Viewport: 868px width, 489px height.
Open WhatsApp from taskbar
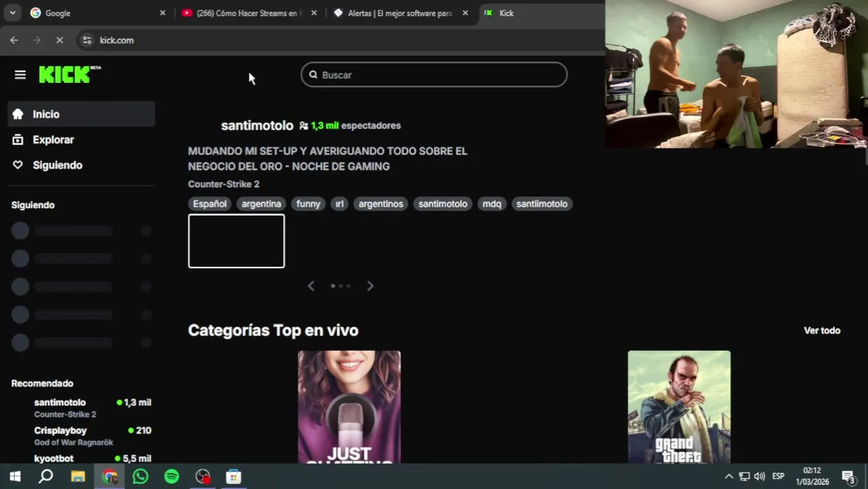tap(140, 477)
